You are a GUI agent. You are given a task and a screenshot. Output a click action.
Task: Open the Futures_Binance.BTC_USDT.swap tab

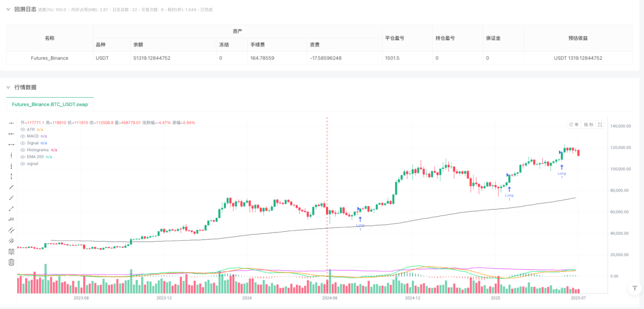[50, 104]
